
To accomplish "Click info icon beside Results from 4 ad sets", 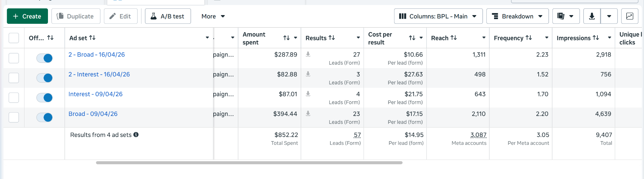I will point(136,135).
